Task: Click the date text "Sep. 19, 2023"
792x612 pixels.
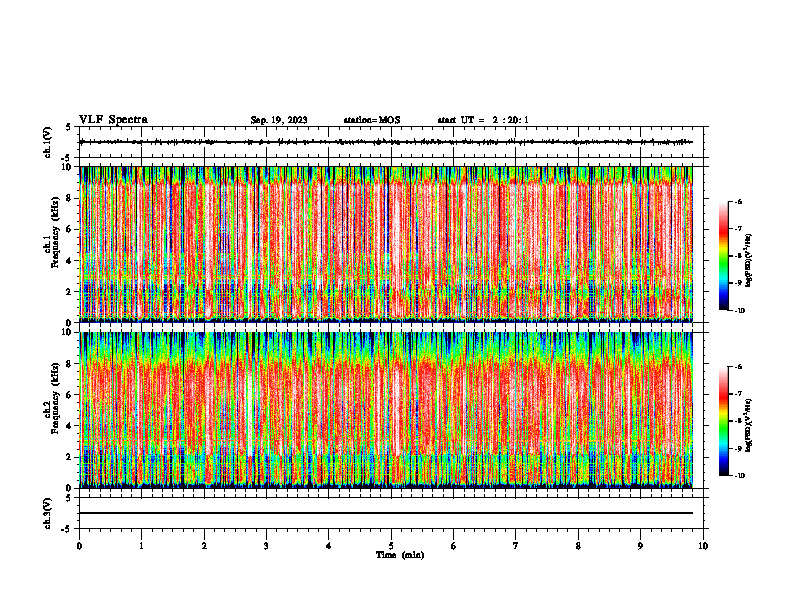Action: click(279, 120)
